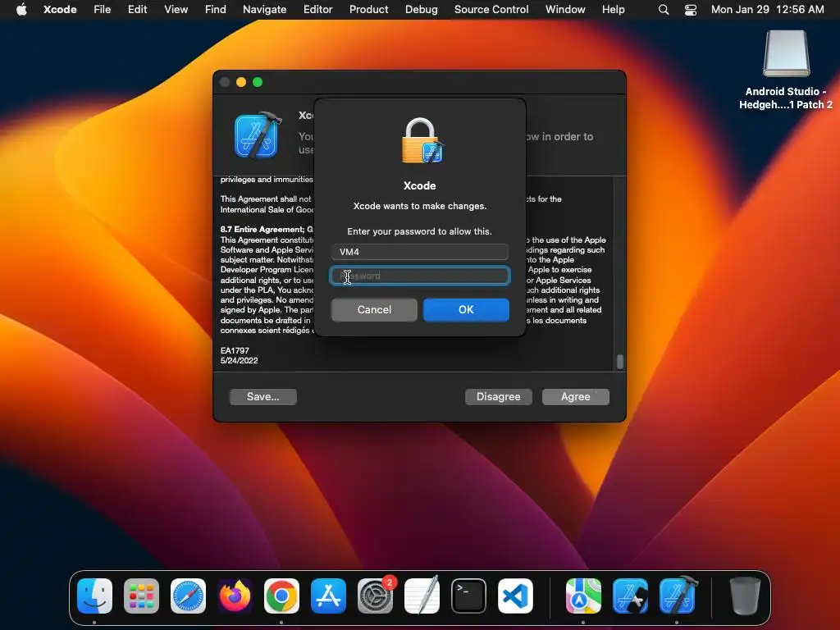Open Maps from the Dock
Image resolution: width=840 pixels, height=630 pixels.
(x=583, y=596)
